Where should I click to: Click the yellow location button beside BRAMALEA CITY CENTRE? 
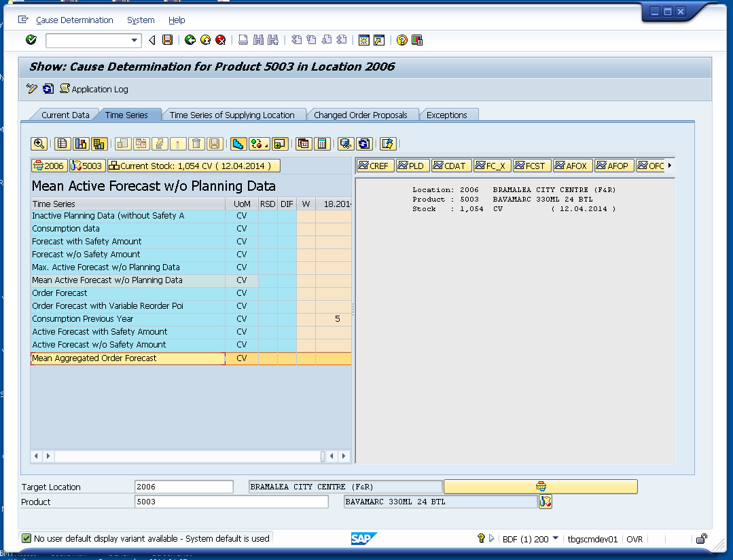click(540, 487)
